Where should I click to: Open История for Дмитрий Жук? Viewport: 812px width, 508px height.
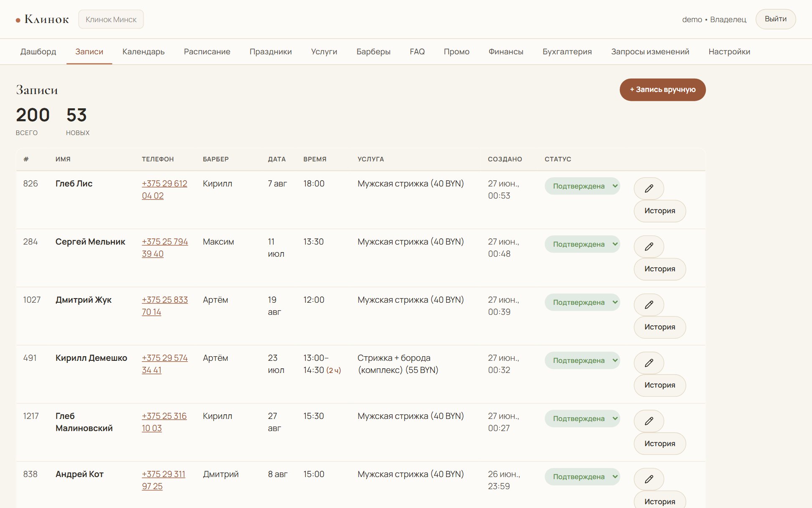tap(660, 327)
